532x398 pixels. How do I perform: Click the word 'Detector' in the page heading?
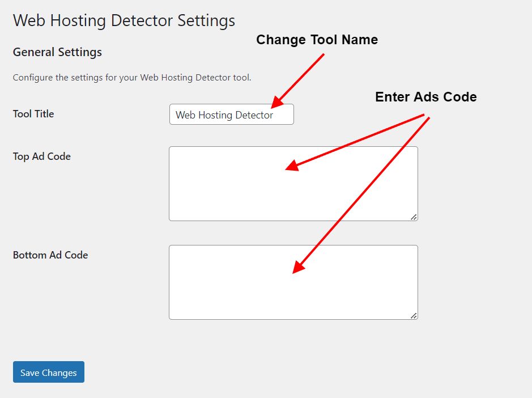pyautogui.click(x=142, y=21)
